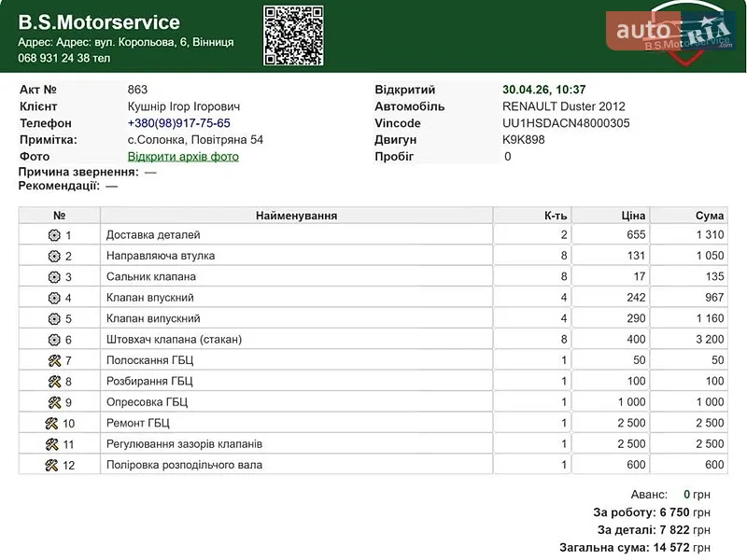The height and width of the screenshot is (560, 747).
Task: Click tools icon beside Полоскання ГБЦ
Action: pyautogui.click(x=54, y=361)
